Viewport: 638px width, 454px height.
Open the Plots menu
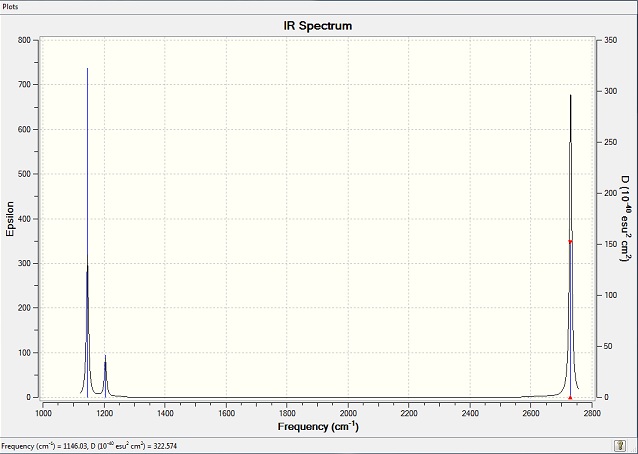pyautogui.click(x=10, y=7)
